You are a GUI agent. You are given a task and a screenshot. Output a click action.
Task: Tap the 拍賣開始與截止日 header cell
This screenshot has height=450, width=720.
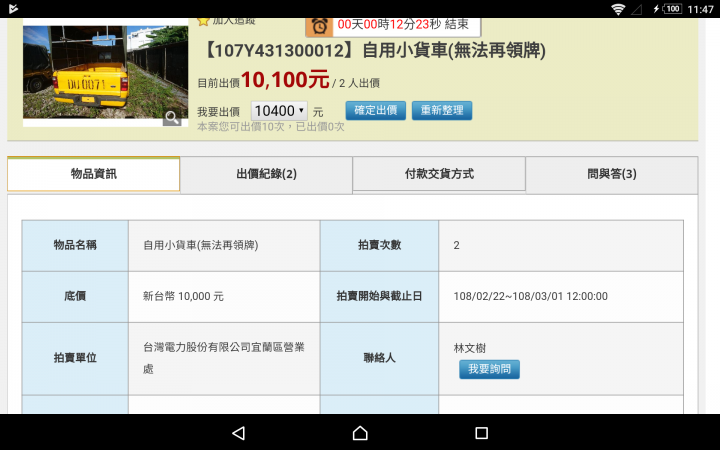[380, 296]
